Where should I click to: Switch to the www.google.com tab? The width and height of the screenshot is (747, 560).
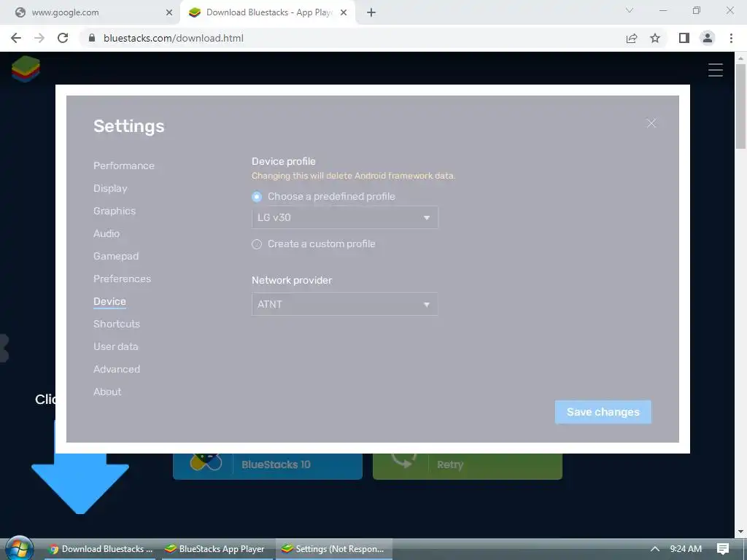tap(90, 12)
